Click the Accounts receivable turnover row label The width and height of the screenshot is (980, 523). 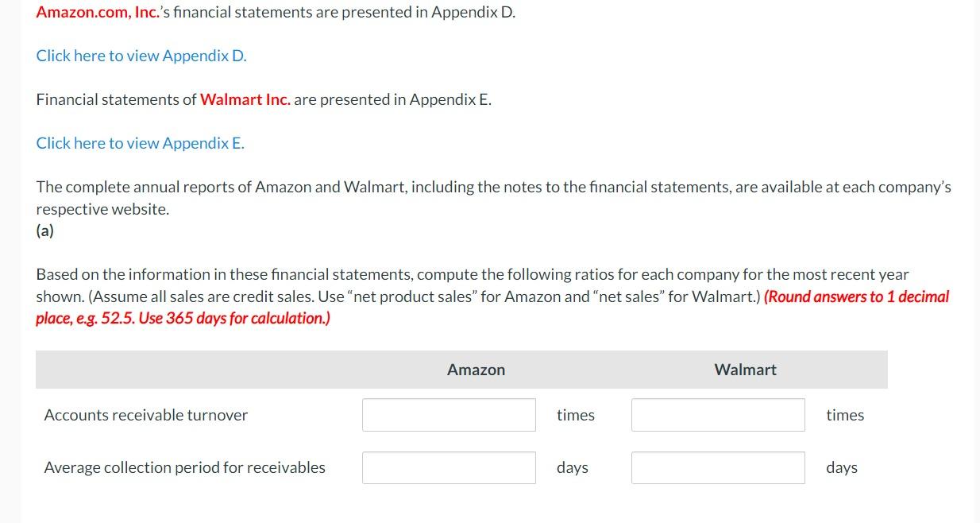145,414
